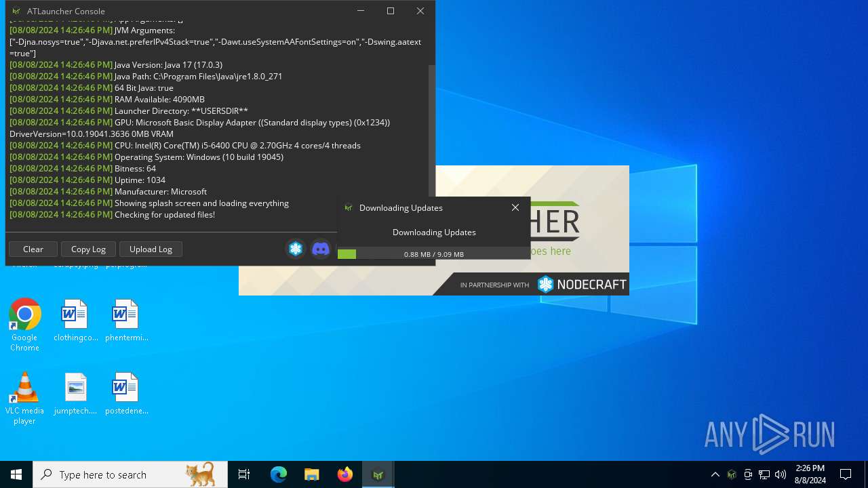The height and width of the screenshot is (488, 868).
Task: Open File Explorer from taskbar
Action: (x=312, y=474)
